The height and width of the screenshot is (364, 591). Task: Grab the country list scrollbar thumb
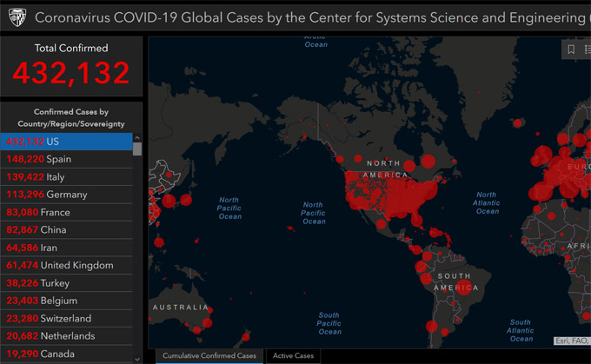click(x=137, y=149)
